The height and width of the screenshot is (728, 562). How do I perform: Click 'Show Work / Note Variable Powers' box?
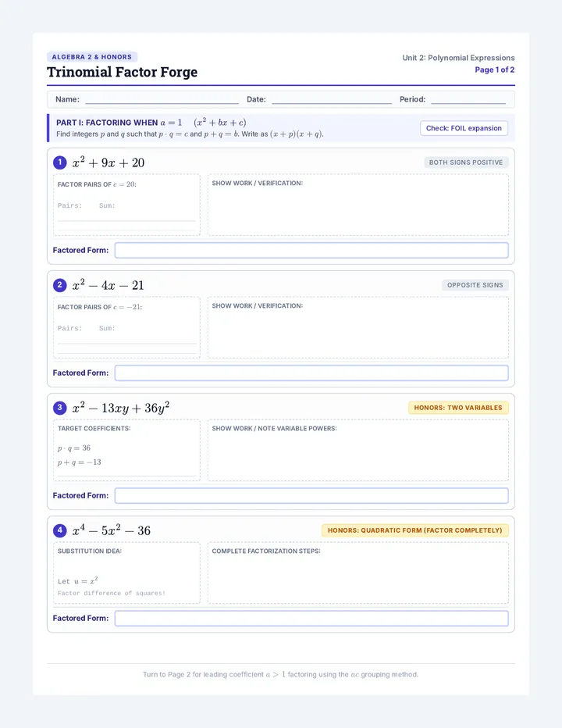[357, 450]
